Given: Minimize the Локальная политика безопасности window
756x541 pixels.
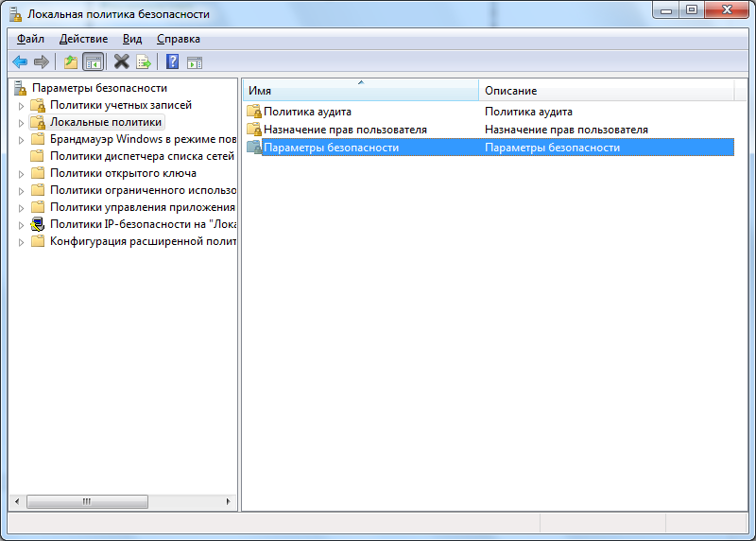Looking at the screenshot, I should pos(666,10).
